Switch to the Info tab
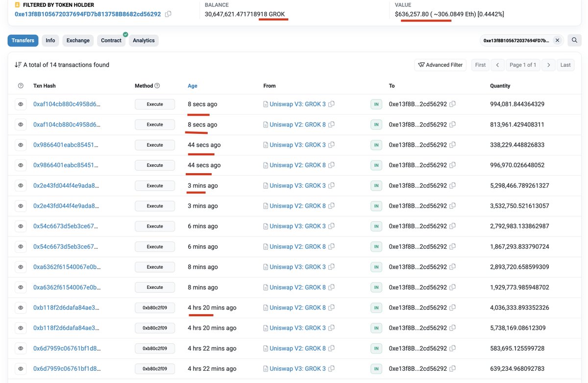This screenshot has height=383, width=588. click(x=50, y=41)
